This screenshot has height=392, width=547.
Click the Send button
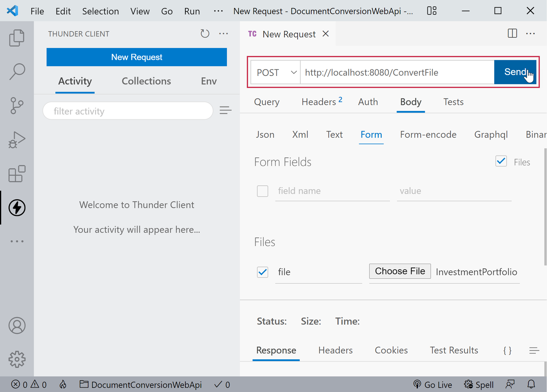click(515, 72)
